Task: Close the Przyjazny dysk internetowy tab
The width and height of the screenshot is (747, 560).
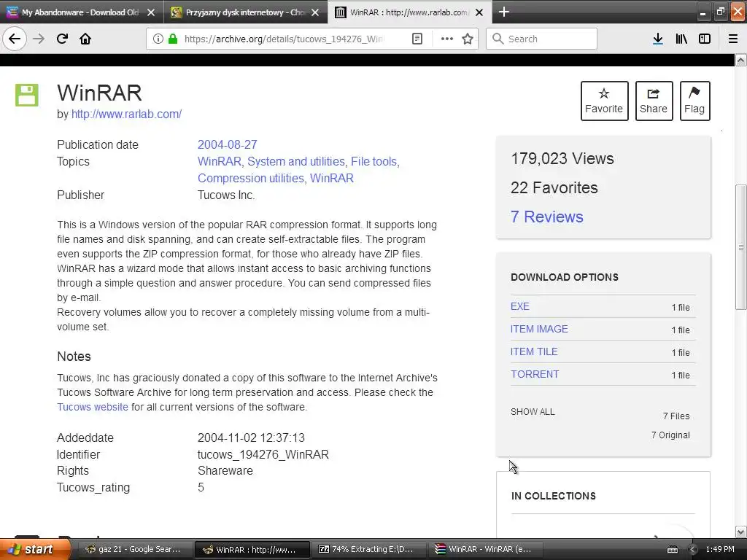Action: (x=315, y=12)
